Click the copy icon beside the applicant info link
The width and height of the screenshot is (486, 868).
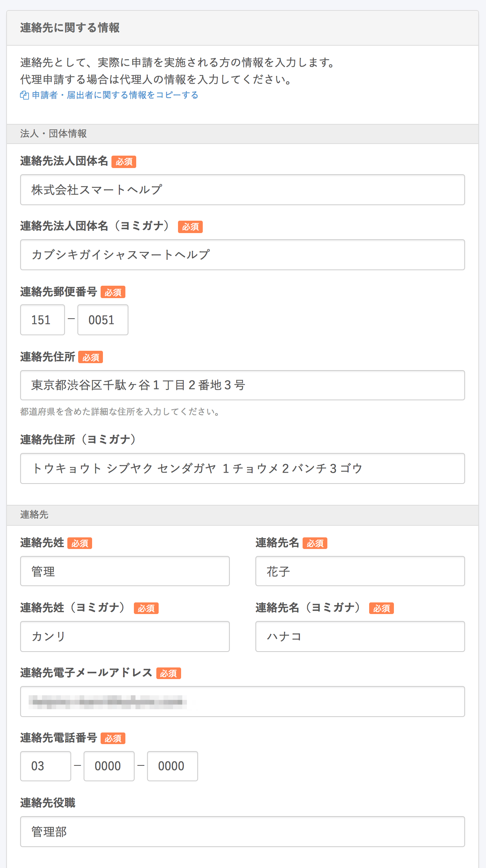click(x=24, y=95)
